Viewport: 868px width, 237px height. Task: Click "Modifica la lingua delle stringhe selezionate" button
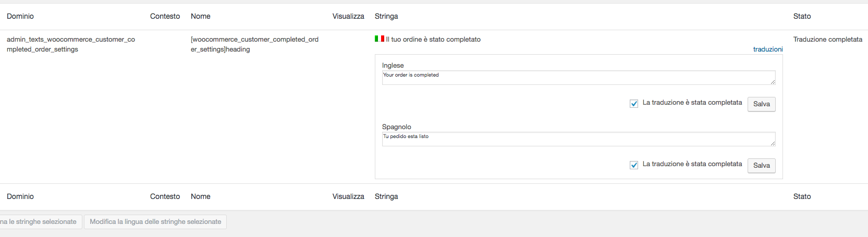155,222
